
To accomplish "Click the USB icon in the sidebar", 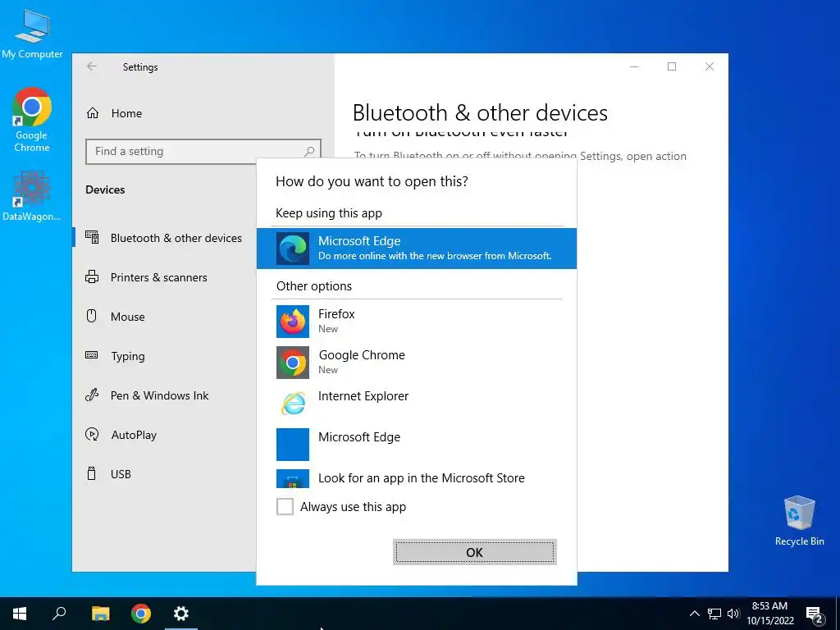I will click(x=92, y=473).
